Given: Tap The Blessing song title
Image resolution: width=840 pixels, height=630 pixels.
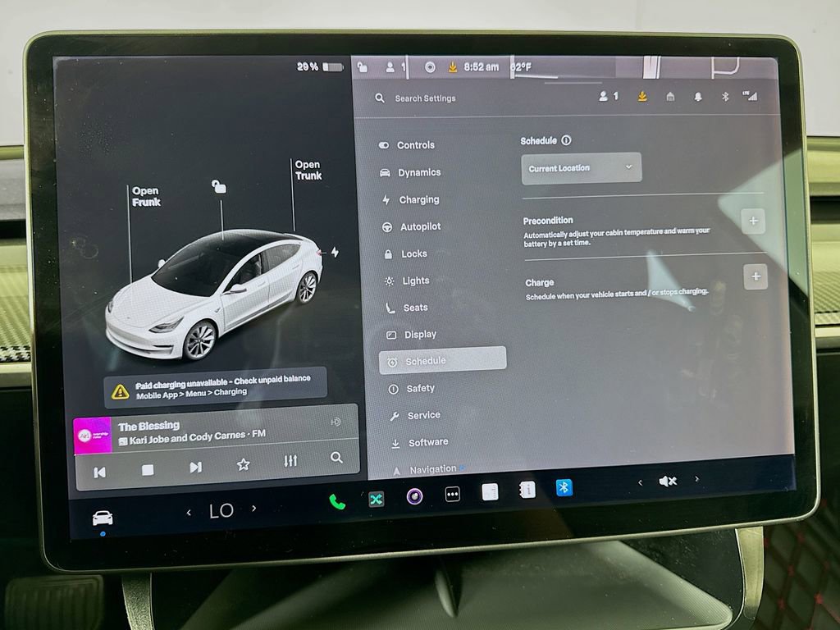Looking at the screenshot, I should 149,427.
